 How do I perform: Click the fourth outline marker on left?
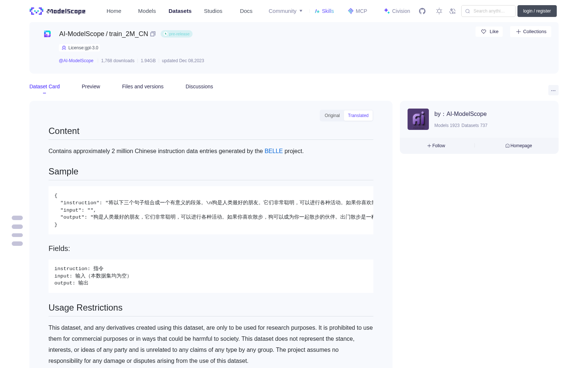click(x=17, y=244)
